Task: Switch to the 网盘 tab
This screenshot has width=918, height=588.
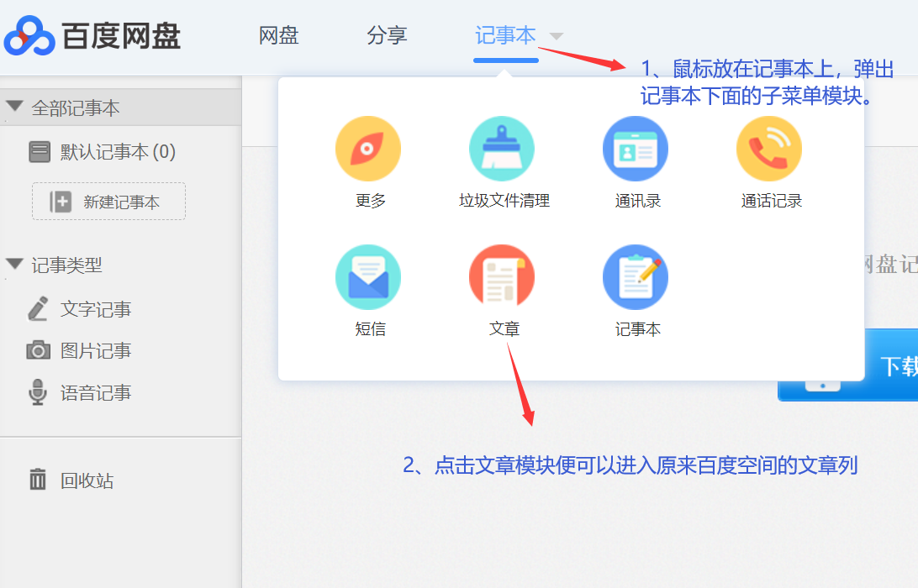Action: coord(279,35)
